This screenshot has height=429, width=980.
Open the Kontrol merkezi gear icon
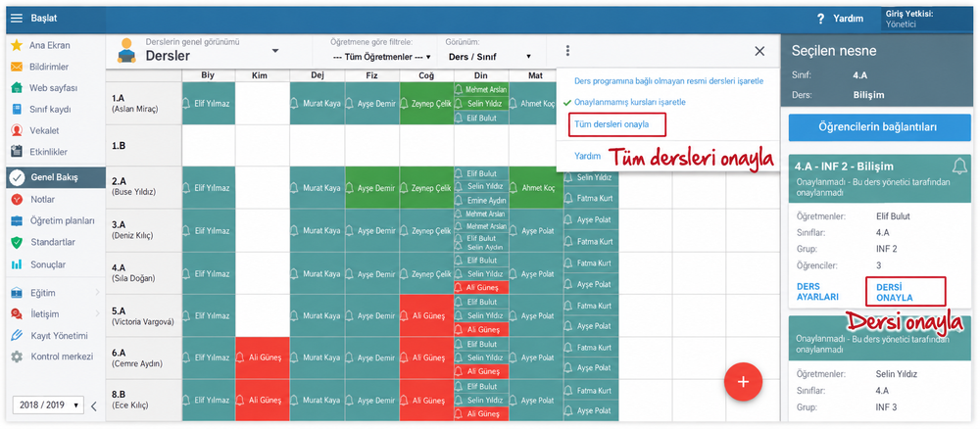point(17,357)
